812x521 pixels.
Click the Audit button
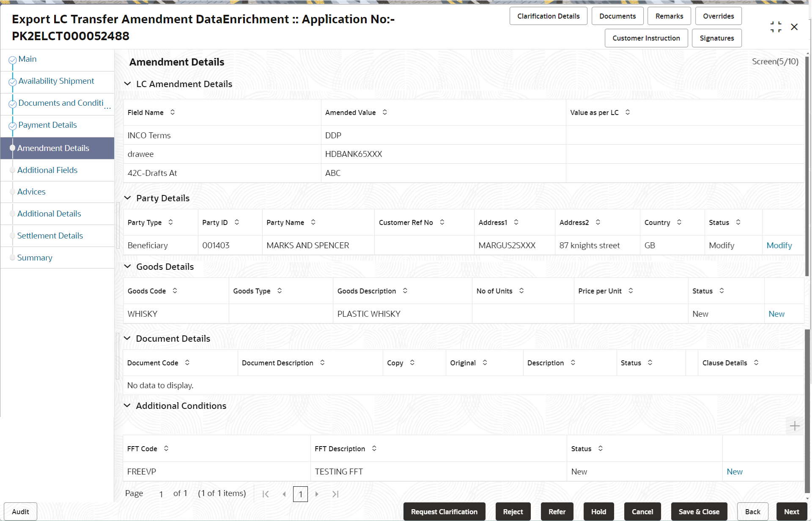coord(20,511)
